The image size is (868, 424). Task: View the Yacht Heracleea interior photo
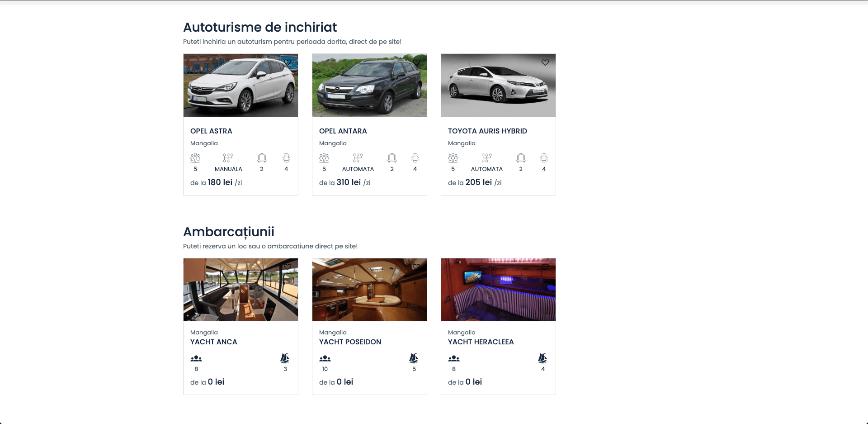pos(498,290)
